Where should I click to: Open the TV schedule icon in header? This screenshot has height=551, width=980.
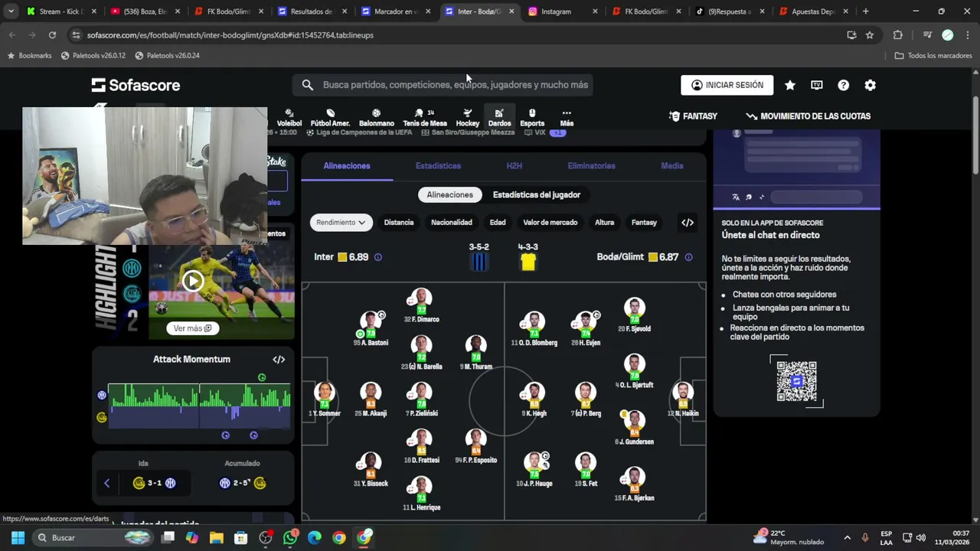point(817,85)
